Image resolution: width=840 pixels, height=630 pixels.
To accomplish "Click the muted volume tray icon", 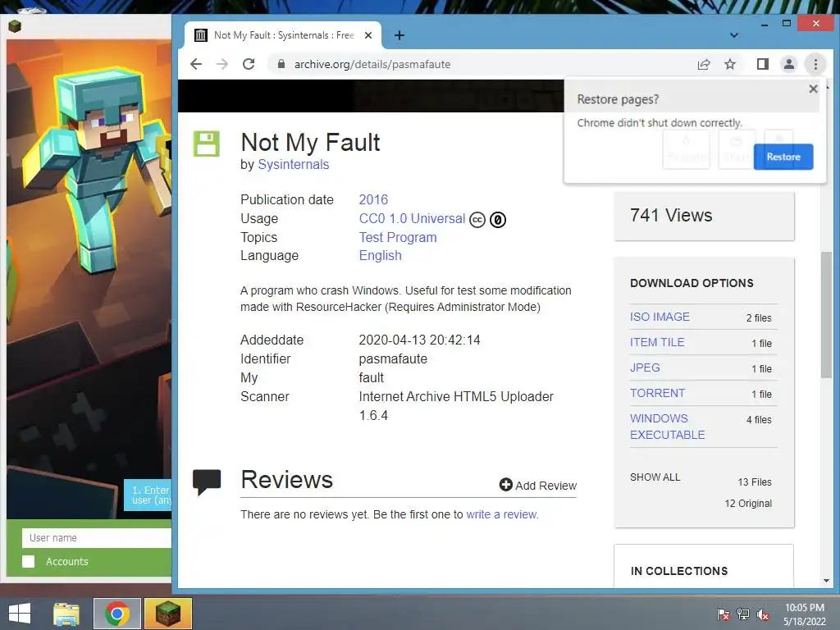I will (x=763, y=614).
